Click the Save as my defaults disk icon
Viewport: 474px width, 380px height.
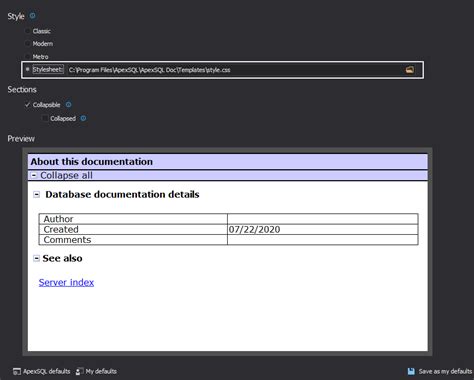click(411, 371)
